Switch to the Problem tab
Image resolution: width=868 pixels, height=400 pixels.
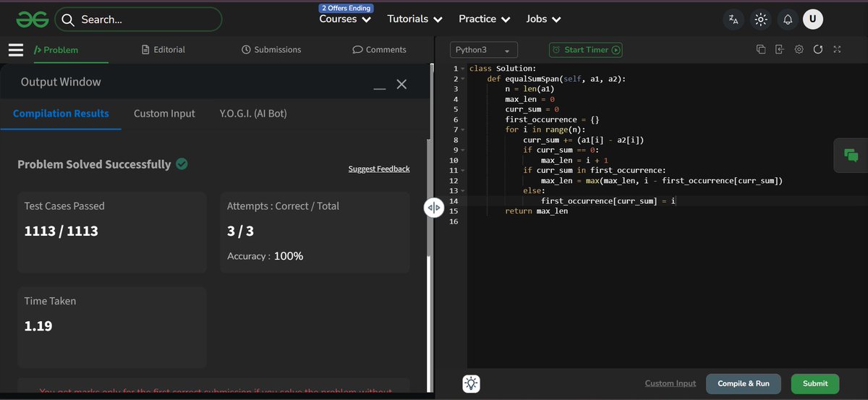(56, 50)
